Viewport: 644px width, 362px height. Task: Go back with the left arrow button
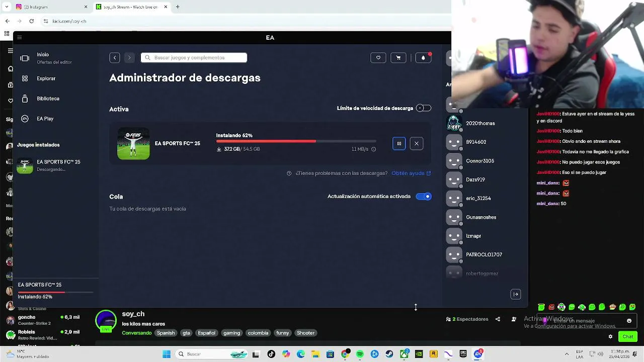click(115, 58)
